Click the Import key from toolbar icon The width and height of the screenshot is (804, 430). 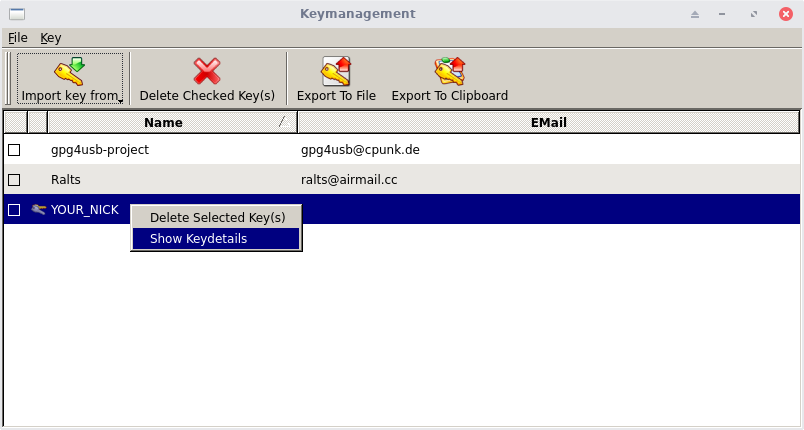tap(70, 71)
